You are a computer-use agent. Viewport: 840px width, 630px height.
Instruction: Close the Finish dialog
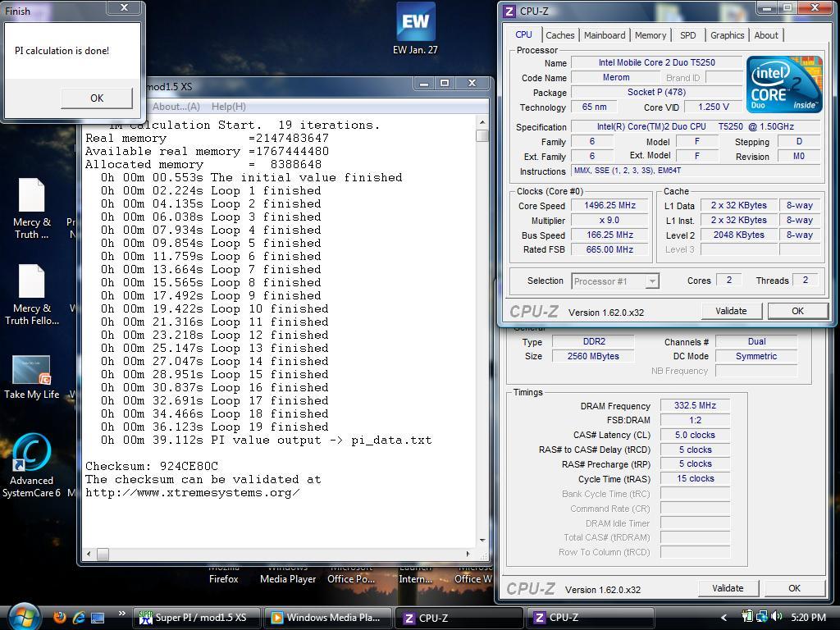pos(125,8)
